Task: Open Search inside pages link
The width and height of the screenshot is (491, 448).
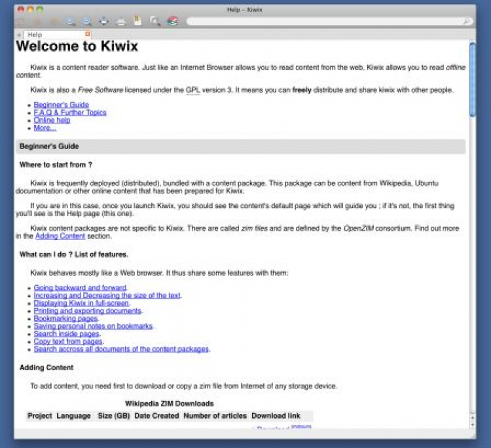Action: tap(66, 334)
